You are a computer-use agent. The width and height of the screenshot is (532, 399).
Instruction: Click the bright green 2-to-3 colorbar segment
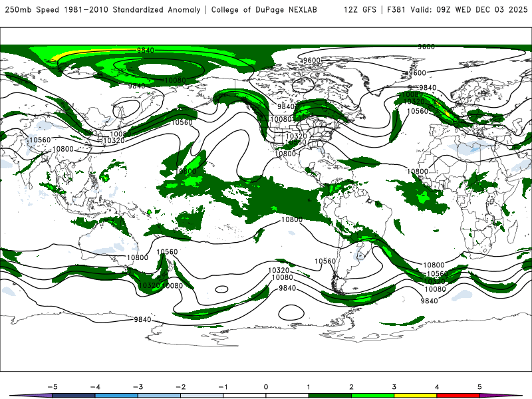coord(372,396)
